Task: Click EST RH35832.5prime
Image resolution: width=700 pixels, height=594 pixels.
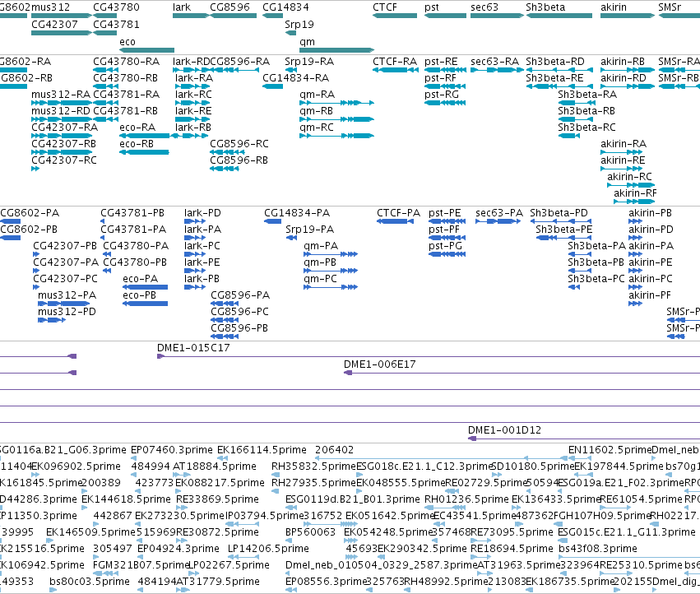Action: pyautogui.click(x=313, y=466)
